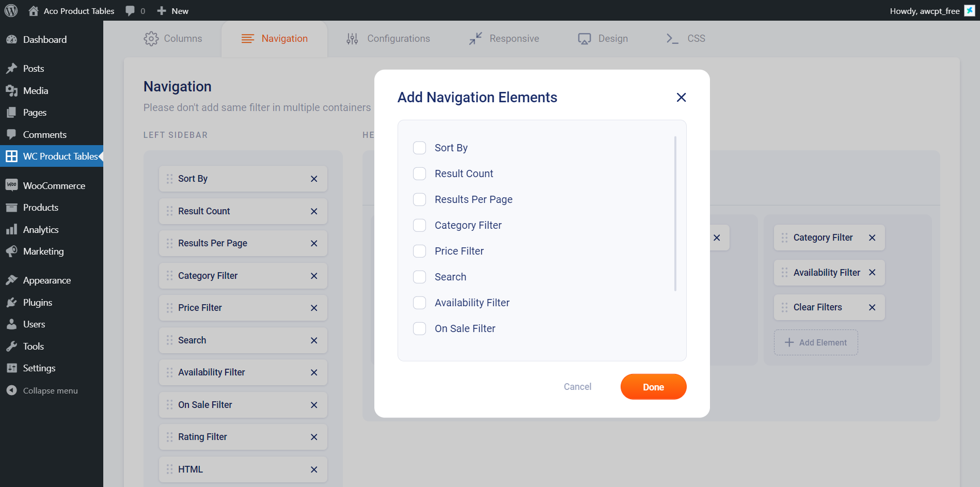Image resolution: width=980 pixels, height=487 pixels.
Task: Open Products in admin sidebar
Action: point(52,208)
